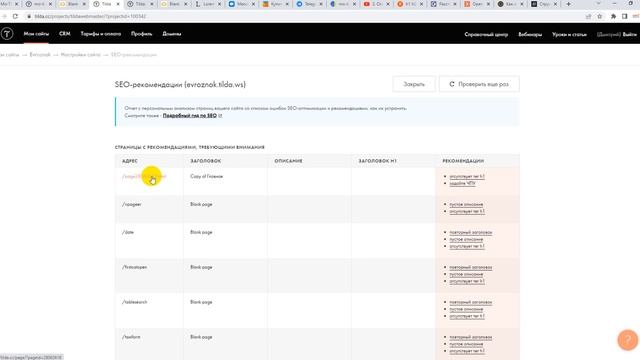Open a new browser tab with plus icon

568,4
